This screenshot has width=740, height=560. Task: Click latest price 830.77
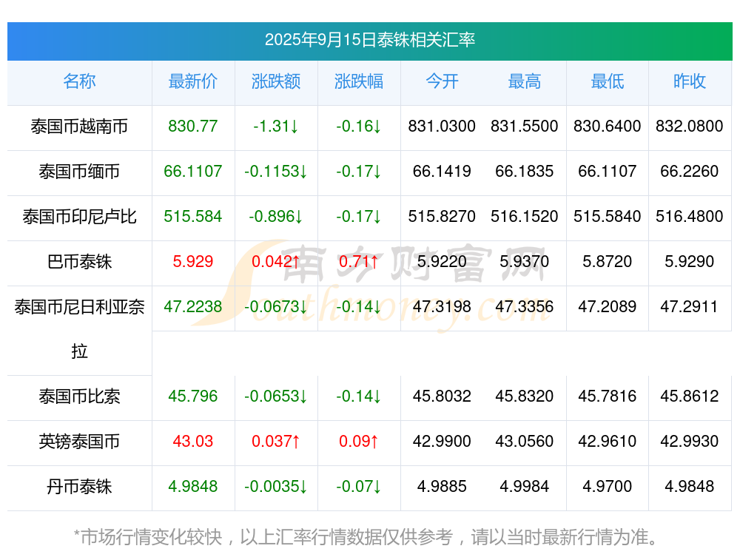tap(193, 126)
